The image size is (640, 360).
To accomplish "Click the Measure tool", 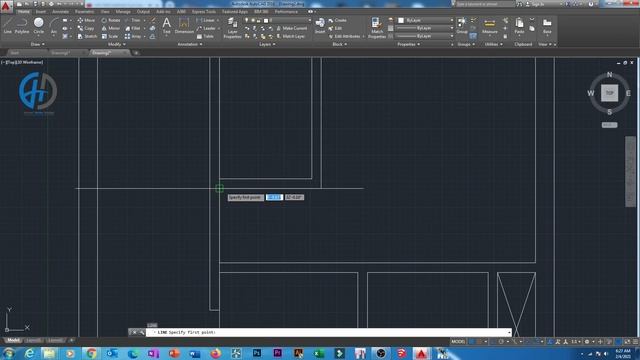I will 489,25.
